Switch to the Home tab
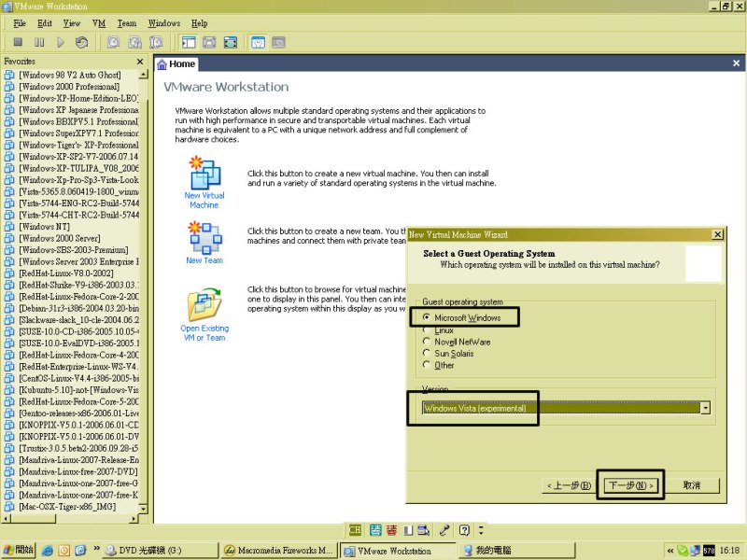 click(x=176, y=63)
